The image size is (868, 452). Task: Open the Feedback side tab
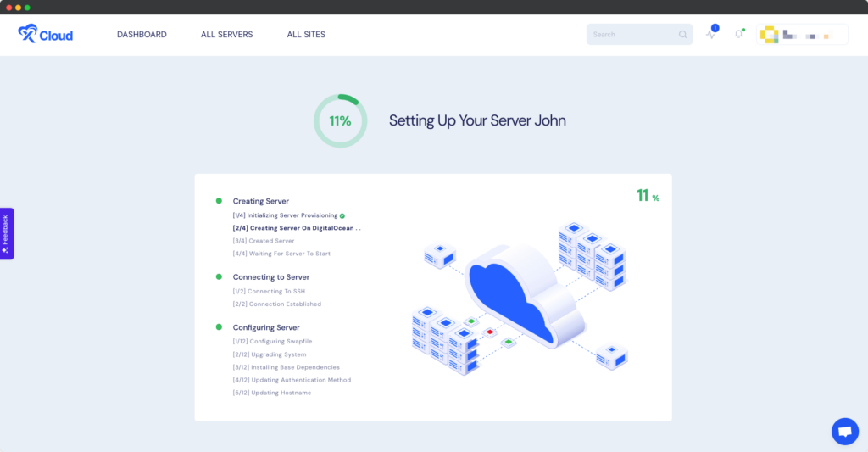(x=6, y=233)
